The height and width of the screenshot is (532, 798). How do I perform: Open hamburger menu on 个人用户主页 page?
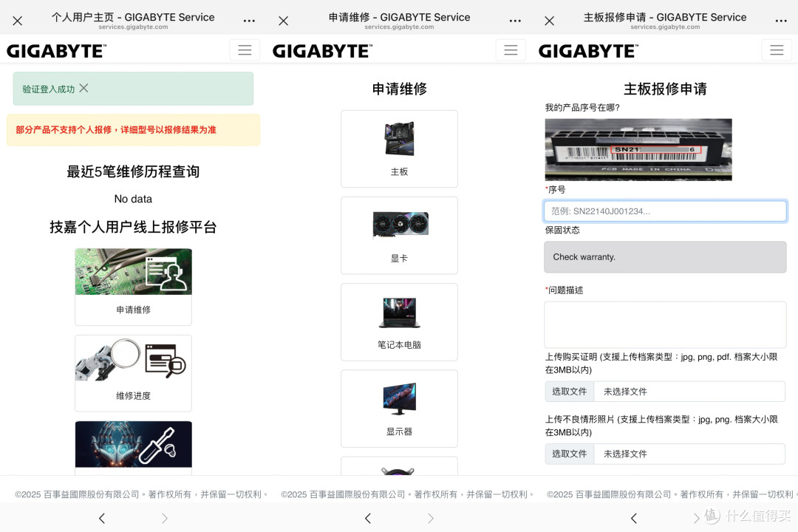(245, 50)
